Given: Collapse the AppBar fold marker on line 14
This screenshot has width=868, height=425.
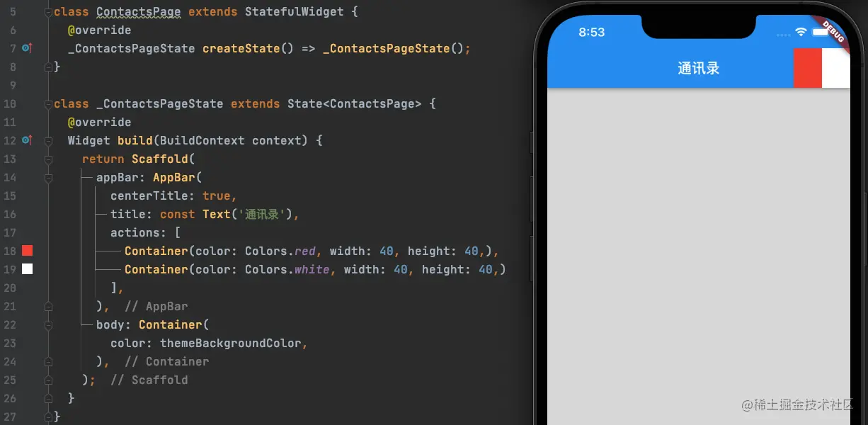Looking at the screenshot, I should [x=48, y=178].
